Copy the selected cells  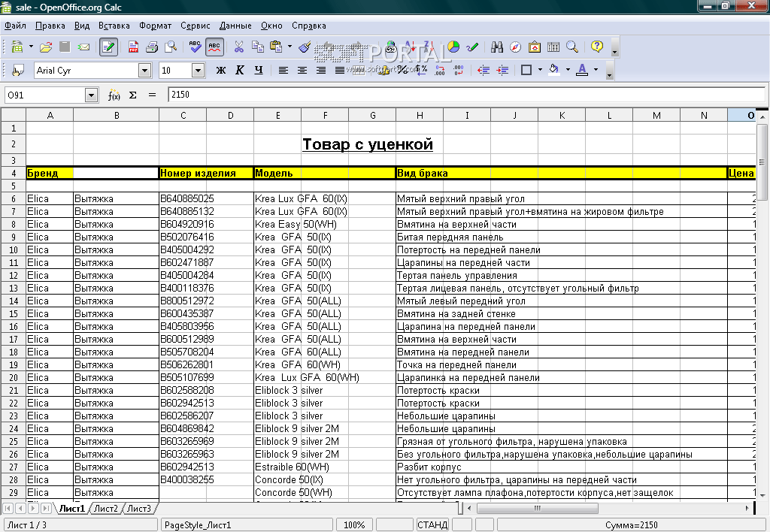point(257,47)
